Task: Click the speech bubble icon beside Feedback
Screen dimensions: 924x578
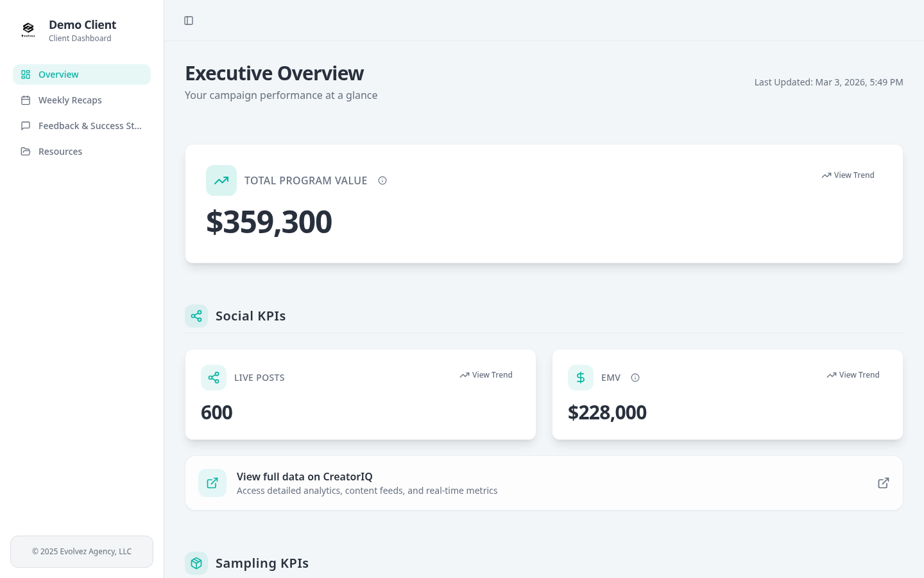Action: tap(26, 126)
